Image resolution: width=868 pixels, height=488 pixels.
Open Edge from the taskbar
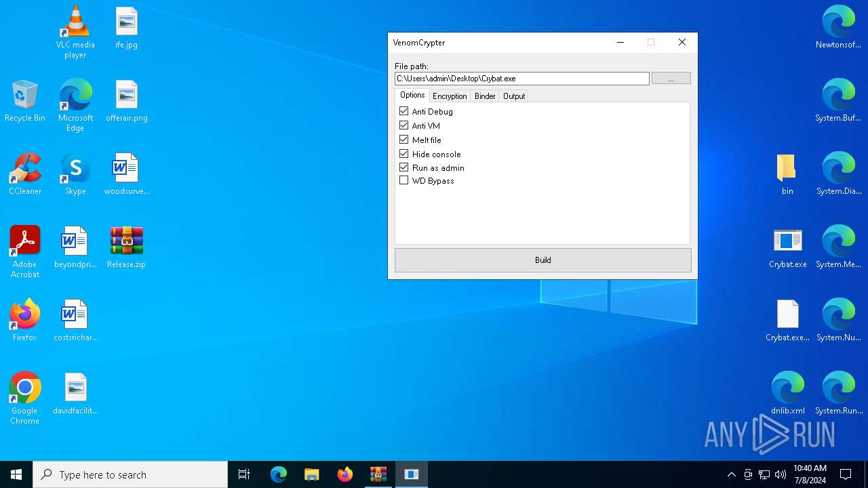[x=279, y=474]
